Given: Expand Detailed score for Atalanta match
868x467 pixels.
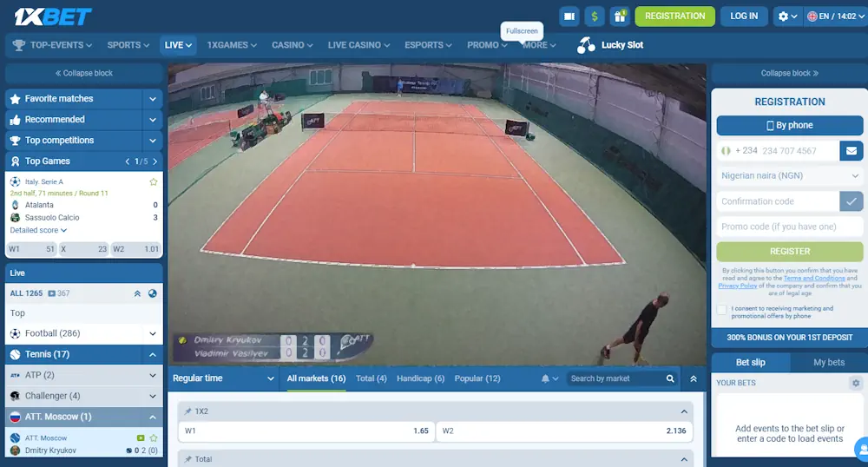Looking at the screenshot, I should pyautogui.click(x=38, y=230).
